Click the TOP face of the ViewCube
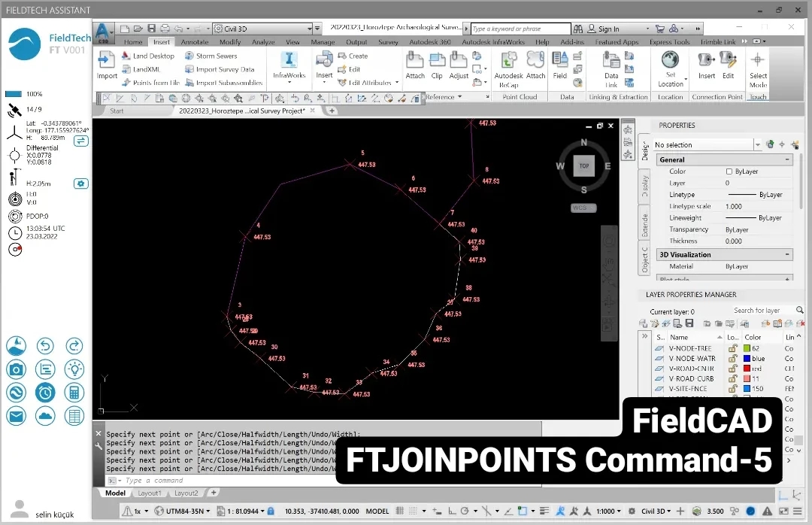This screenshot has width=812, height=525. tap(583, 165)
